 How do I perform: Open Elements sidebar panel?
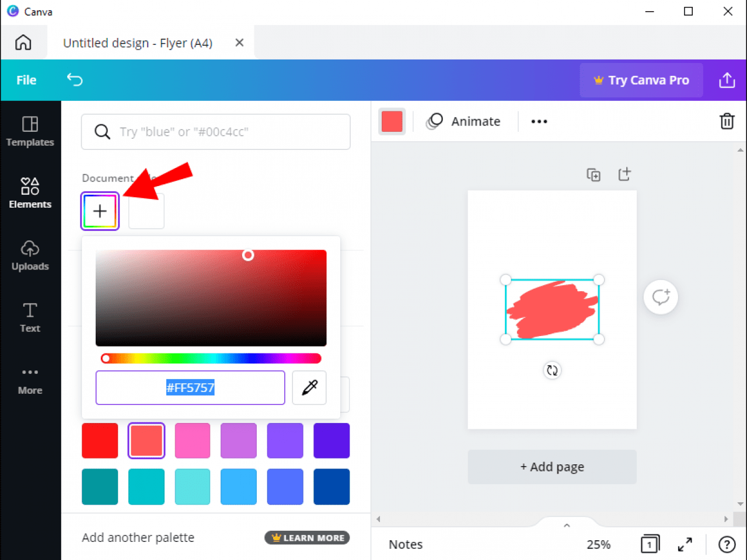point(30,193)
